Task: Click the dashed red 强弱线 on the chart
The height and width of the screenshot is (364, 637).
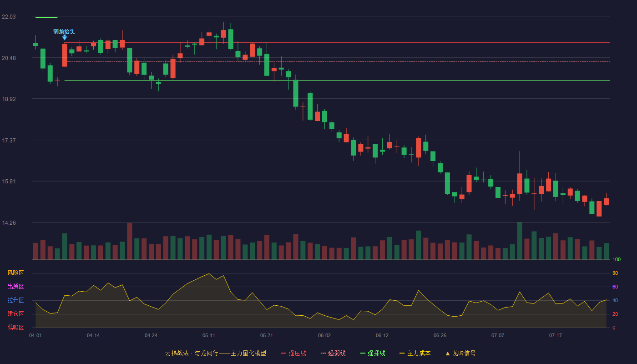Action: click(x=337, y=61)
